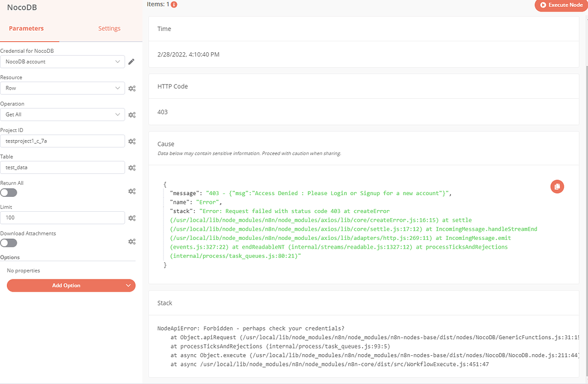Open gear options for Project ID

click(x=131, y=141)
